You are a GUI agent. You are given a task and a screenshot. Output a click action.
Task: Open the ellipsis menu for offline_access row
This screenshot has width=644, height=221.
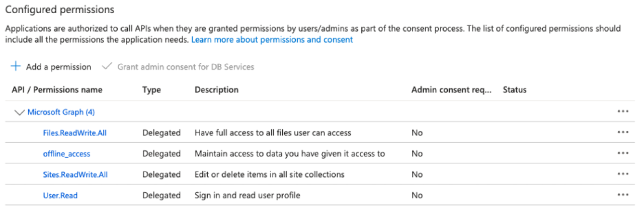point(623,153)
